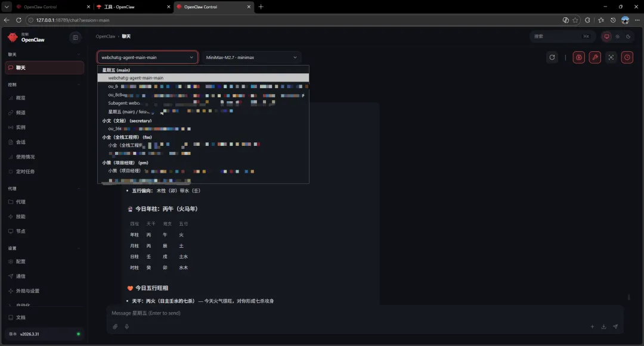The width and height of the screenshot is (644, 346).
Task: Toggle the focus mode frame icon
Action: point(611,57)
